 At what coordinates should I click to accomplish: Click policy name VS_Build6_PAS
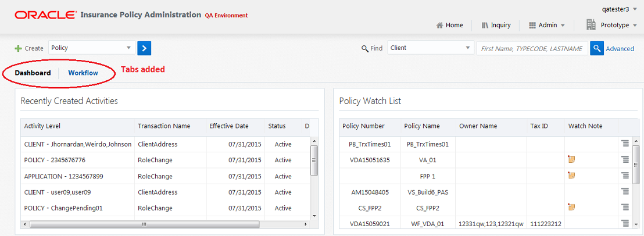point(428,192)
